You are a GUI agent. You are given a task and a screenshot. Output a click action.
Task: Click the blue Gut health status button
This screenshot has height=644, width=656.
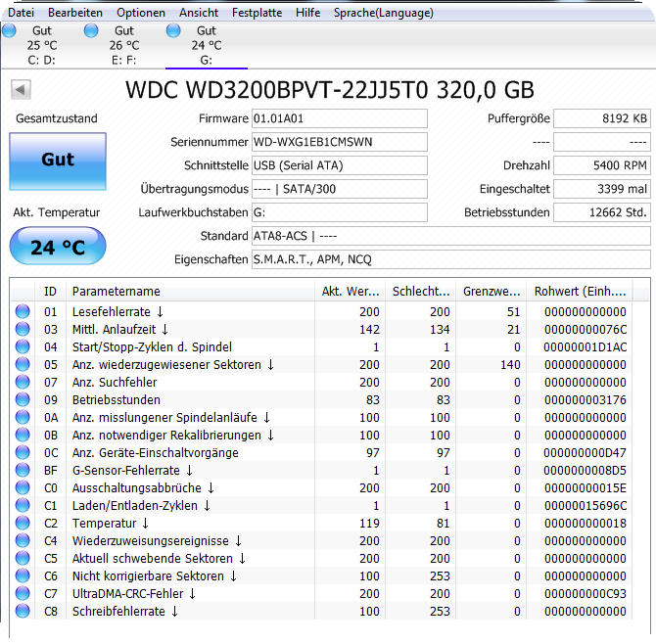(x=57, y=161)
